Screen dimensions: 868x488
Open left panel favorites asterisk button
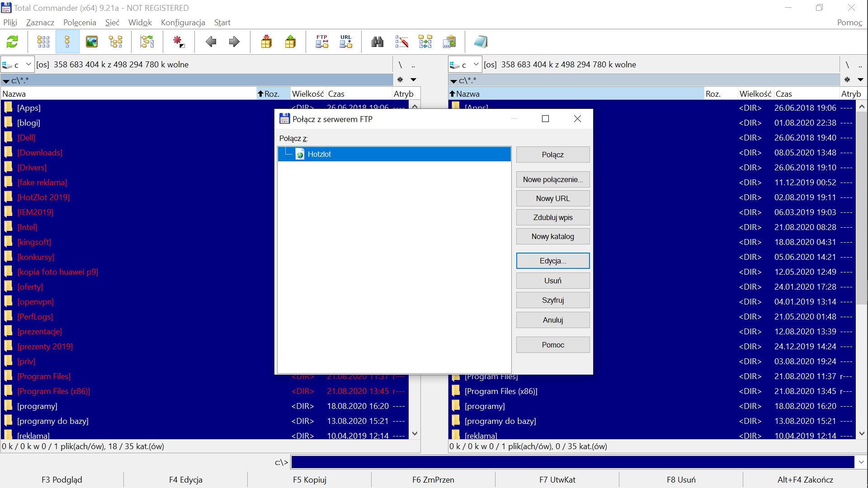tap(400, 80)
